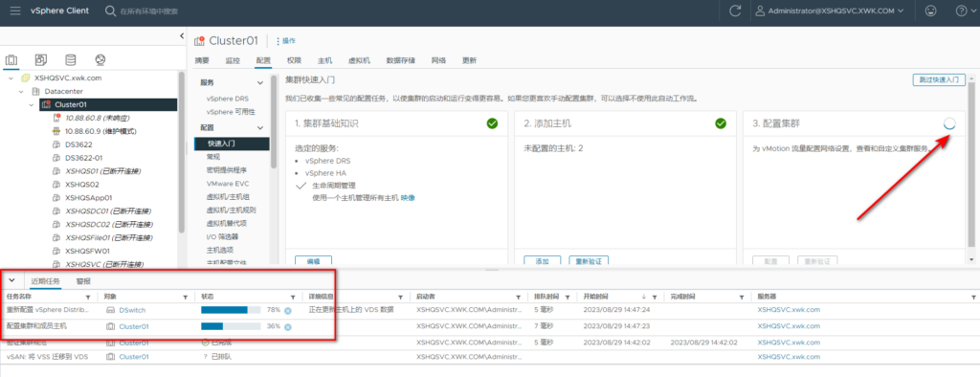
Task: Filter the 对象 column
Action: pos(185,297)
